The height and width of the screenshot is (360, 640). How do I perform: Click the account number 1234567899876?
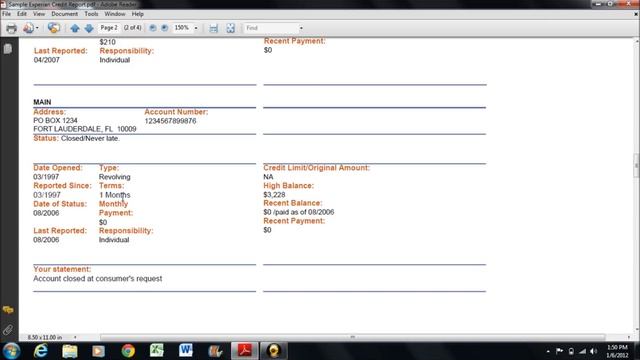(170, 121)
